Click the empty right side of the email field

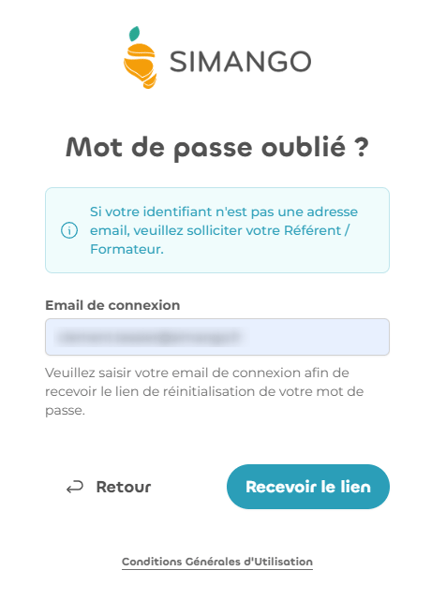[315, 337]
